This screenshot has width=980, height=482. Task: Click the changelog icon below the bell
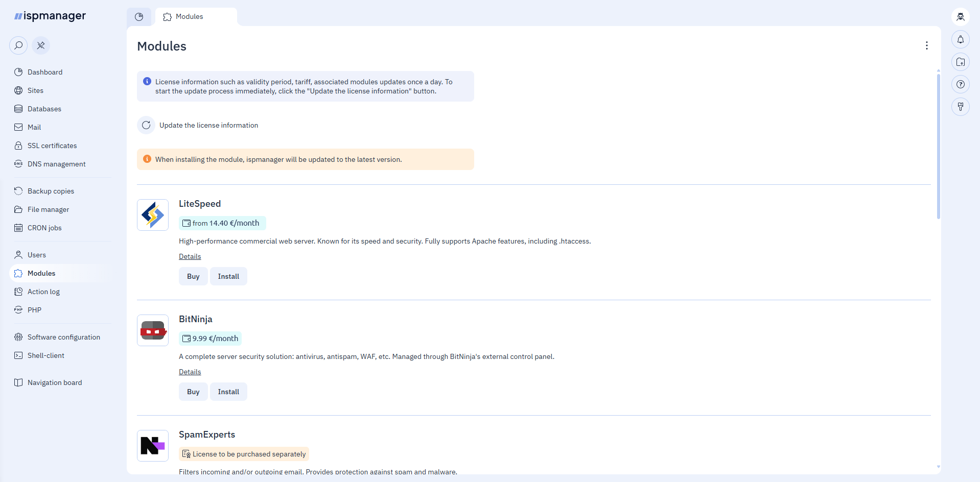point(961,62)
